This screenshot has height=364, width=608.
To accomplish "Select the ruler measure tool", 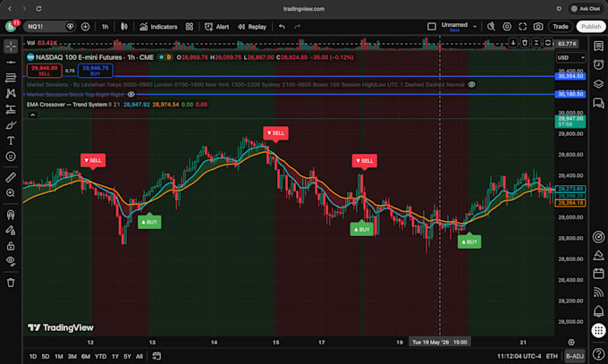I will 11,177.
